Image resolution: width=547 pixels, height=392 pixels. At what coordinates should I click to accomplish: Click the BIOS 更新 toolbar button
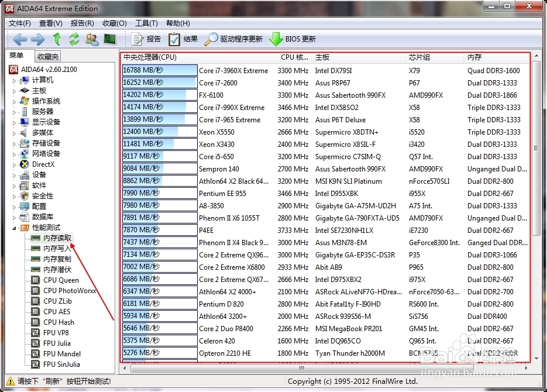pyautogui.click(x=293, y=39)
